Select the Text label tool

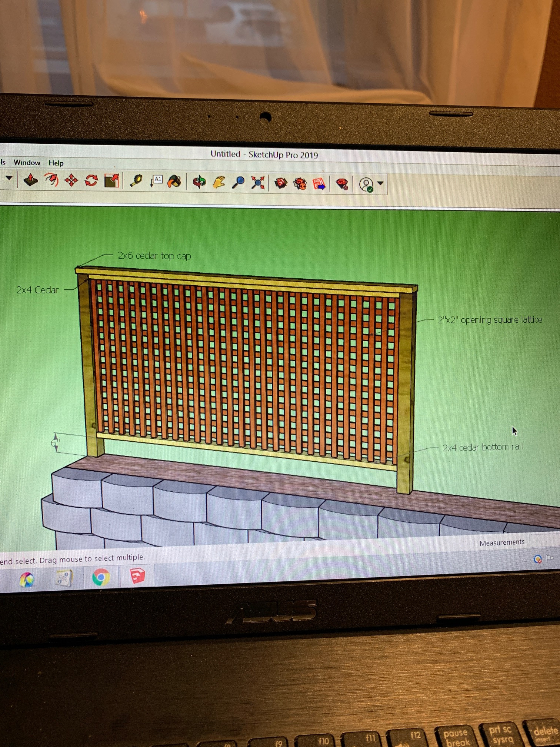click(x=156, y=181)
